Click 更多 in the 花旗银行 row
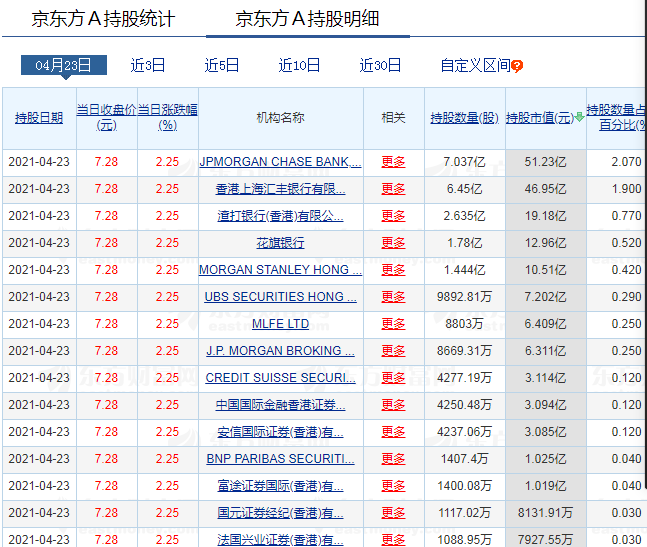The width and height of the screenshot is (647, 547). click(393, 243)
